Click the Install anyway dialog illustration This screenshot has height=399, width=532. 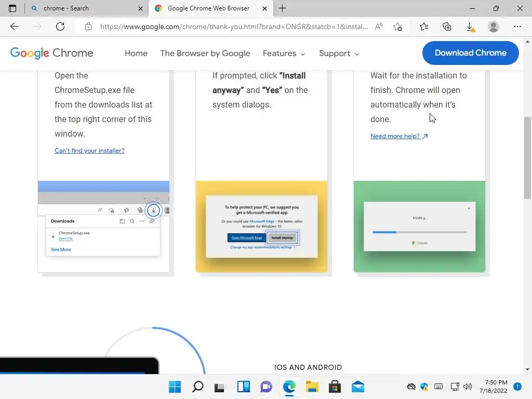click(261, 227)
